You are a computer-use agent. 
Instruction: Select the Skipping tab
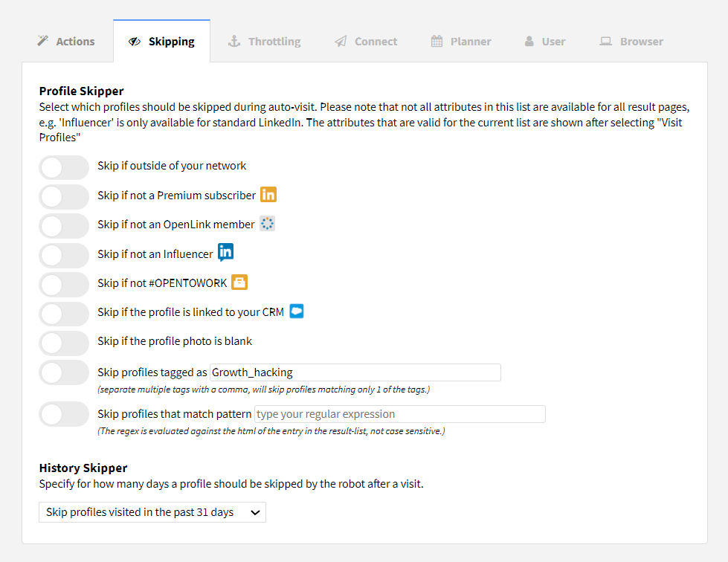[x=161, y=42]
